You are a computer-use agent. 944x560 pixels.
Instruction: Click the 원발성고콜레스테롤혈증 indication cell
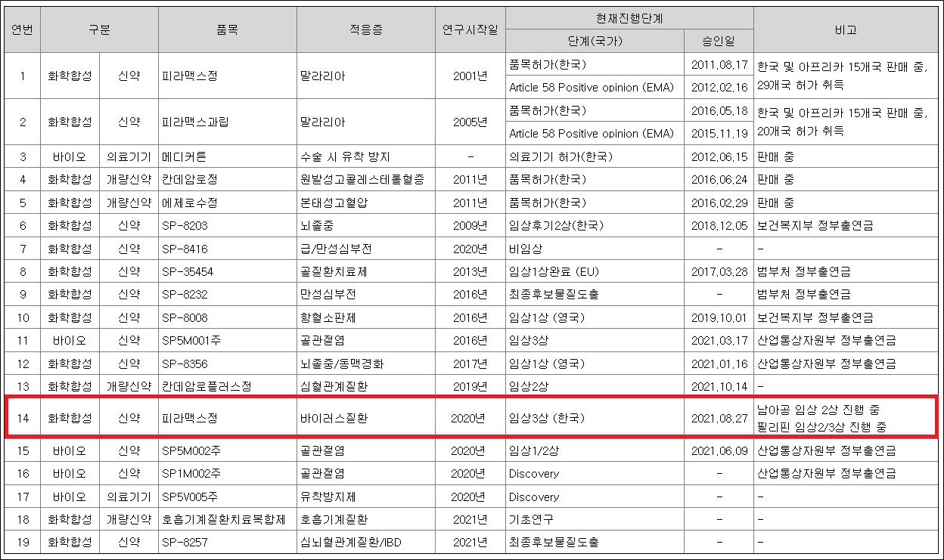tap(365, 180)
